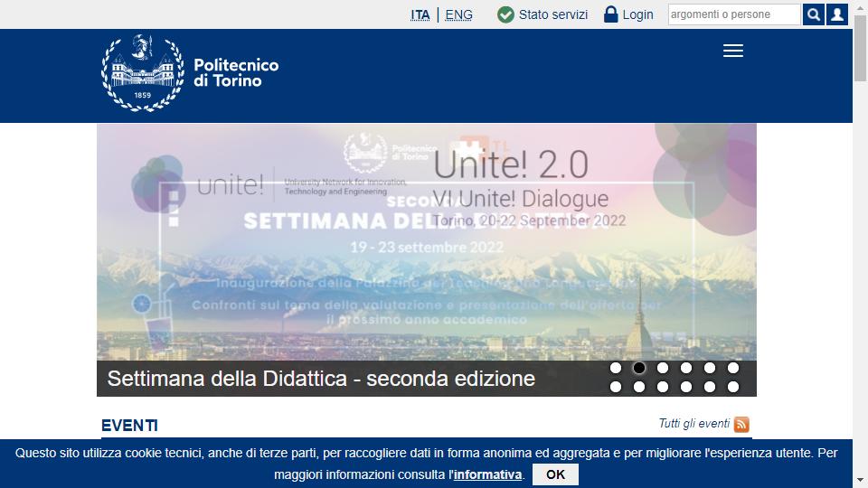The image size is (868, 488).
Task: Select first slide dot in top row
Action: coord(616,368)
